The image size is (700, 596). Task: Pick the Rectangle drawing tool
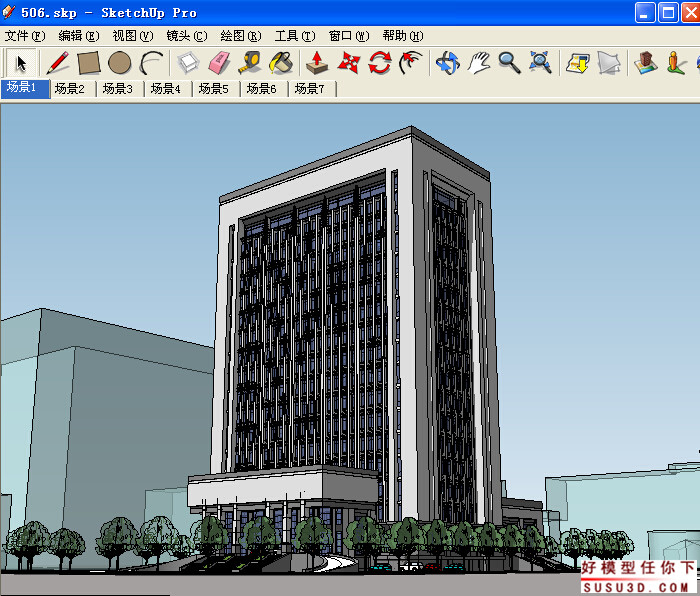88,63
